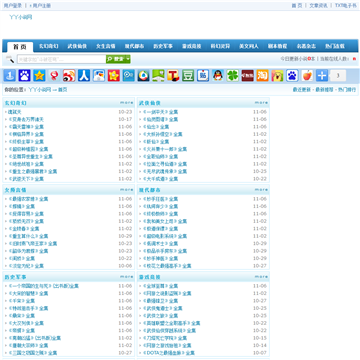
Task: Open the 热门排行 link
Action: pyautogui.click(x=347, y=90)
